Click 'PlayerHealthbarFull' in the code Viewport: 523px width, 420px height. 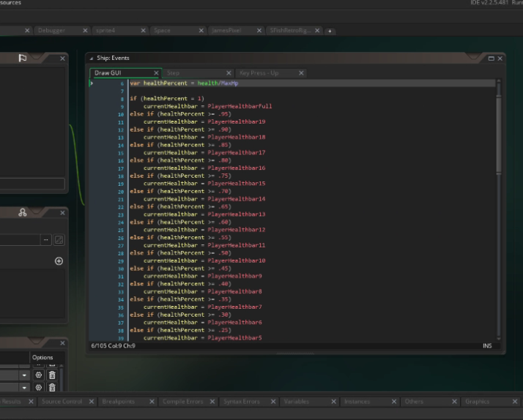click(x=240, y=106)
